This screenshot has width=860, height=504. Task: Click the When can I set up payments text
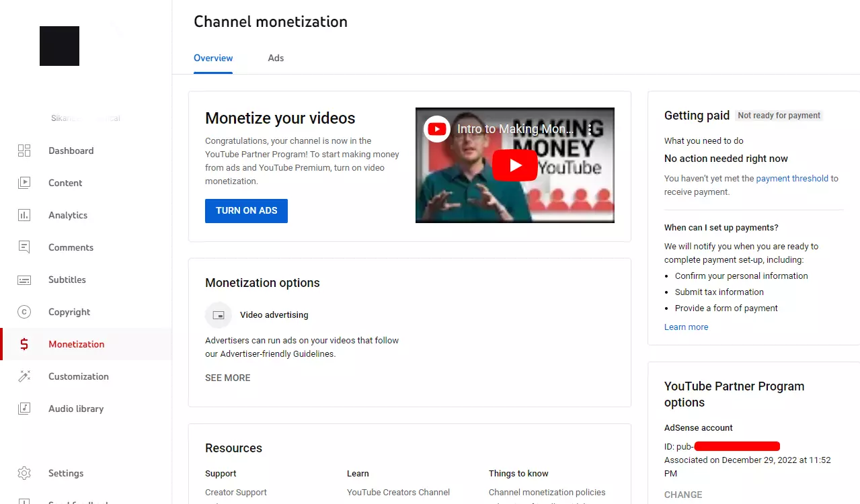[721, 228]
